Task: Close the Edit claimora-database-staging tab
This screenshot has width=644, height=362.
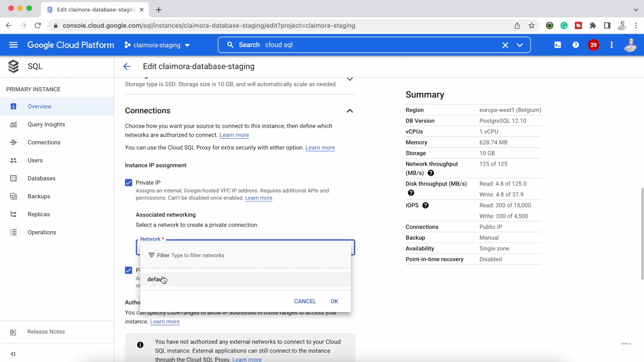Action: tap(142, 10)
